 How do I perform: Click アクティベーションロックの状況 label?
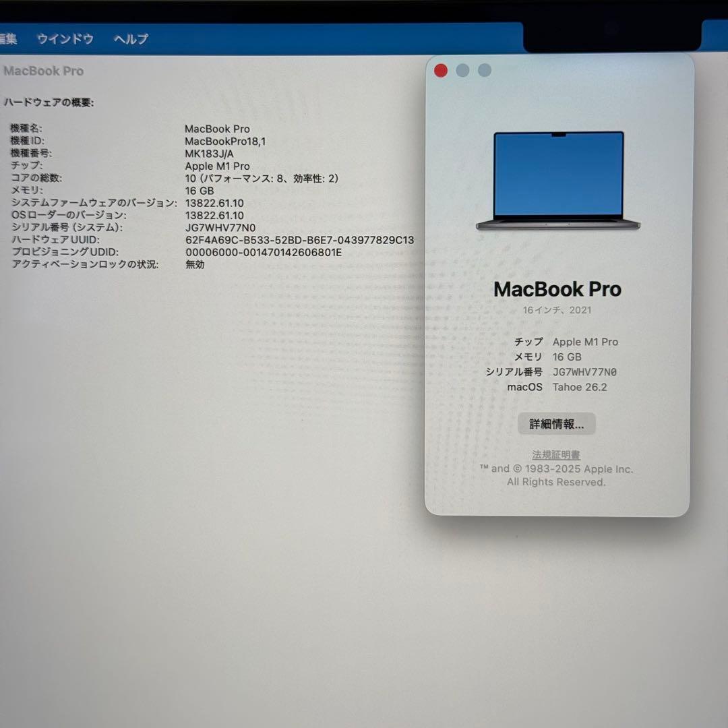(x=85, y=264)
